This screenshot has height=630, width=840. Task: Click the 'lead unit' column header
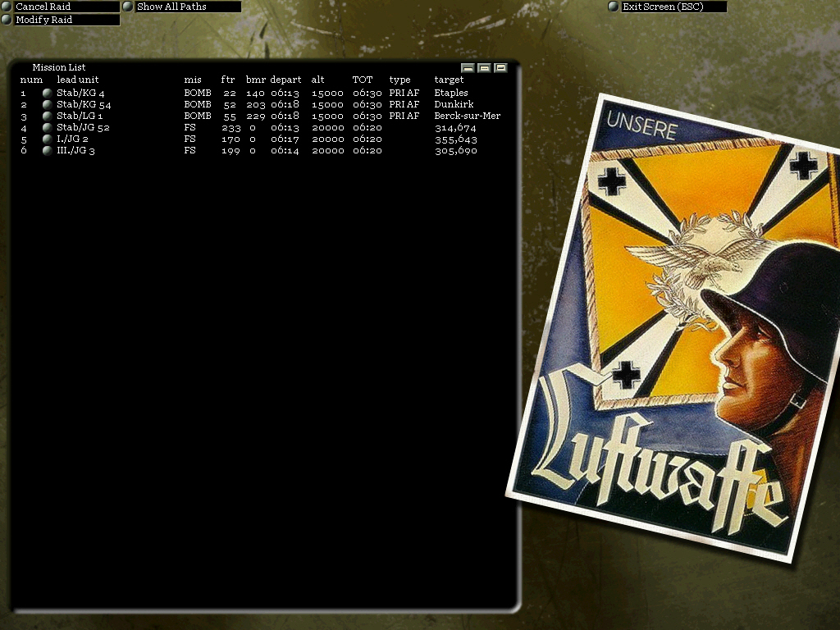pyautogui.click(x=78, y=80)
